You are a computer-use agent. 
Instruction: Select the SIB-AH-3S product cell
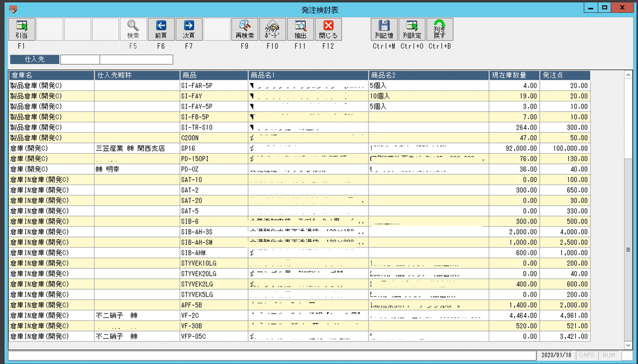tap(214, 232)
